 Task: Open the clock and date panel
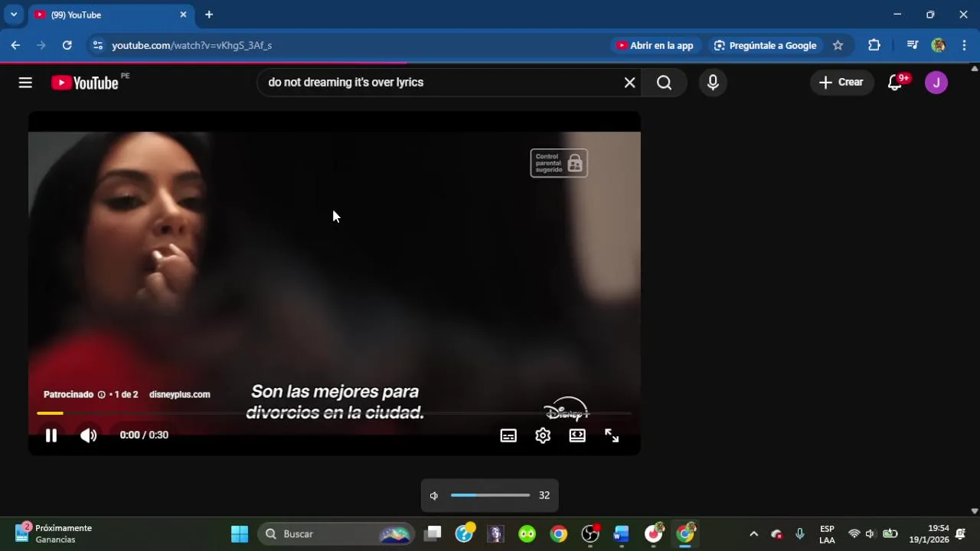[x=929, y=534]
